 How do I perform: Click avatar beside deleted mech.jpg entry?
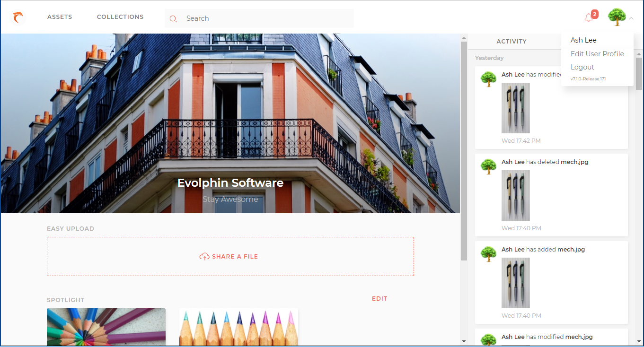[488, 166]
